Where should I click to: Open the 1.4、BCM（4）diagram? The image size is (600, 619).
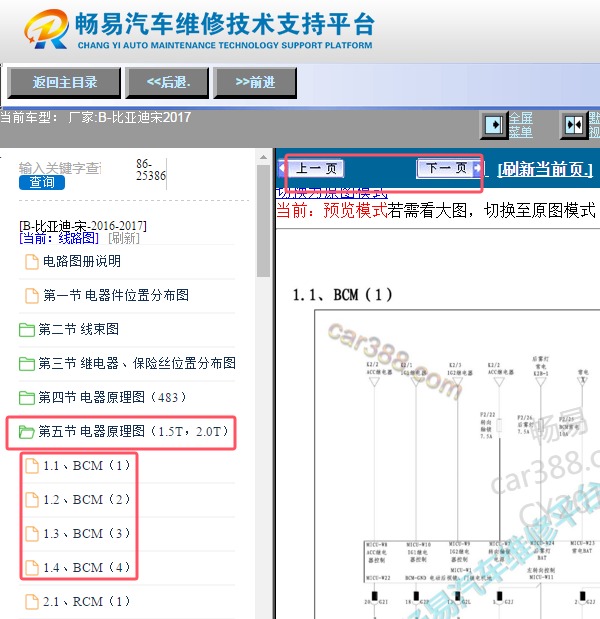tap(86, 568)
